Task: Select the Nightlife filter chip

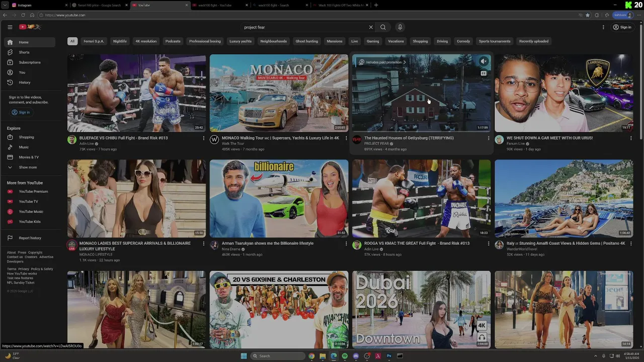Action: pos(120,41)
